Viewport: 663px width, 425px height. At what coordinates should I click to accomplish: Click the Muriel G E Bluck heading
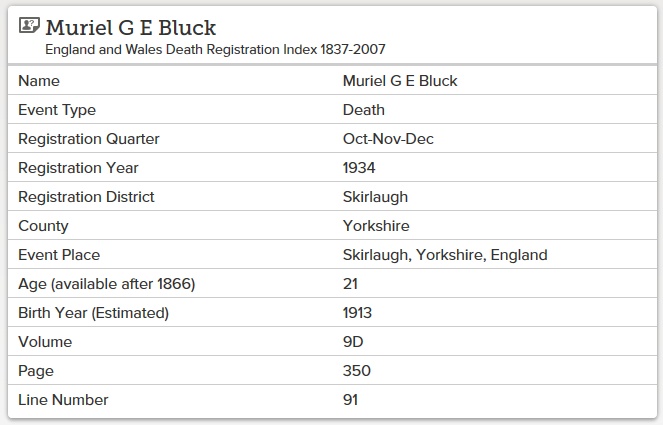coord(130,27)
